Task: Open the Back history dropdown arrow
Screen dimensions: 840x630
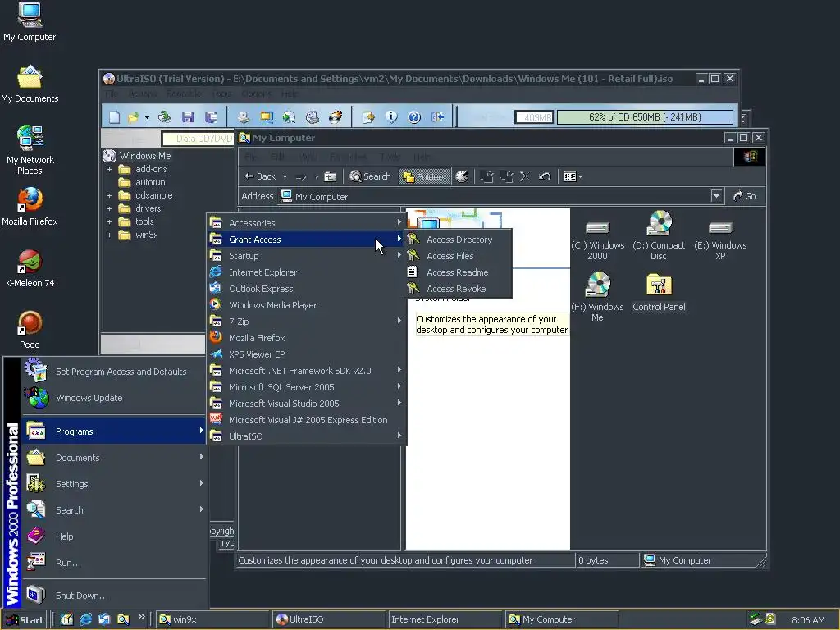Action: (285, 177)
